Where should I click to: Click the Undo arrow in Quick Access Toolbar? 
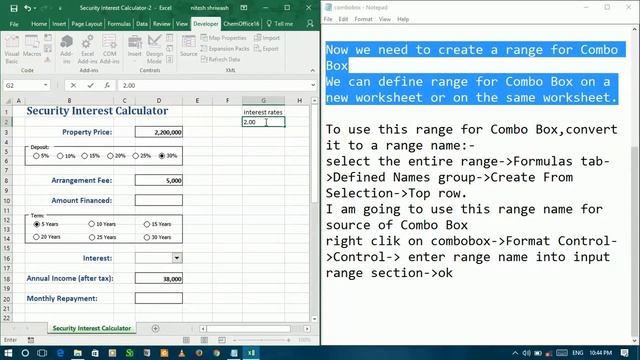click(x=27, y=8)
